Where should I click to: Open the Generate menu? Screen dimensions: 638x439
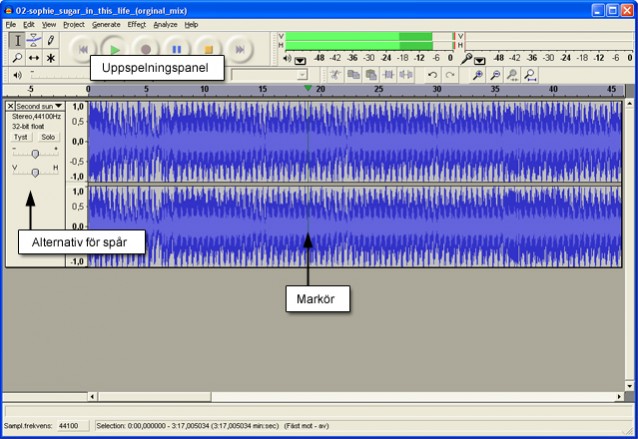(x=106, y=24)
